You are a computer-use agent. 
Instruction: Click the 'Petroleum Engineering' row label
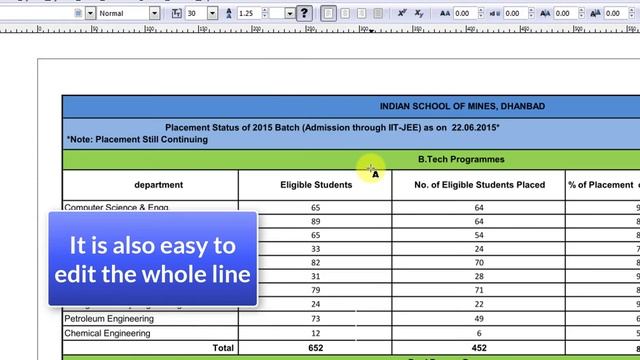click(x=109, y=319)
